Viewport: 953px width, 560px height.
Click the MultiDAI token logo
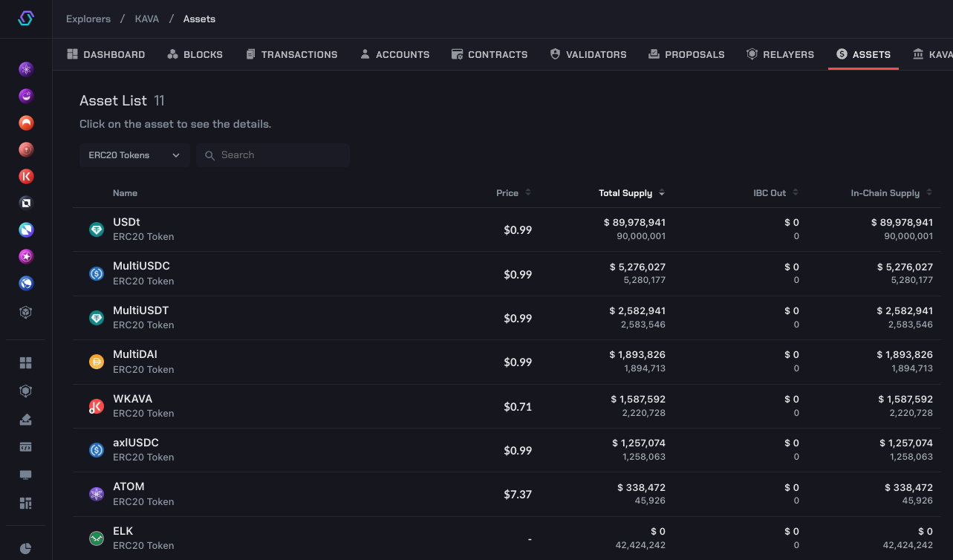(97, 362)
